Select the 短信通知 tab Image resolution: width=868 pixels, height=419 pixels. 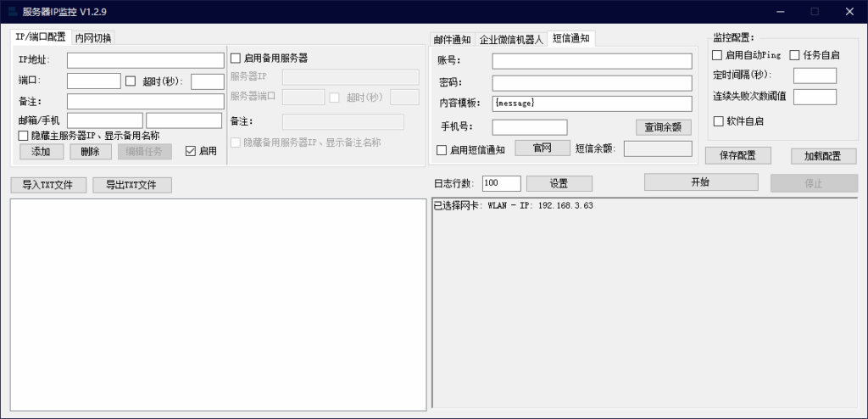tap(570, 38)
